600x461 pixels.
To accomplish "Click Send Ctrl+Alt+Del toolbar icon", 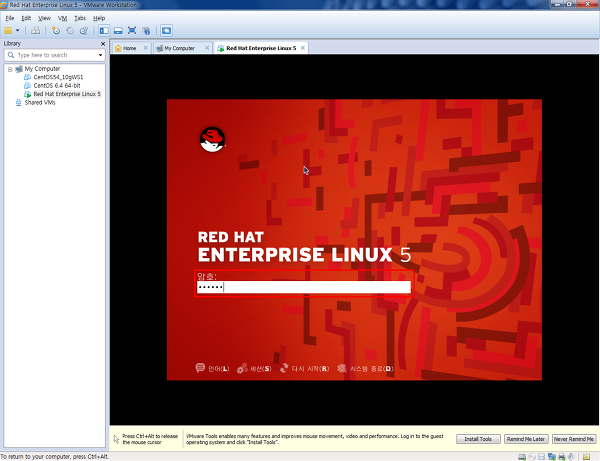I will (x=35, y=31).
